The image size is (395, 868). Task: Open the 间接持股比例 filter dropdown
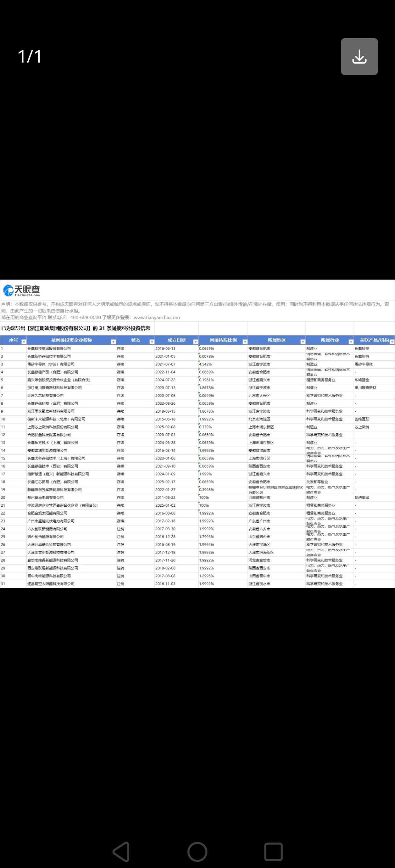245,342
